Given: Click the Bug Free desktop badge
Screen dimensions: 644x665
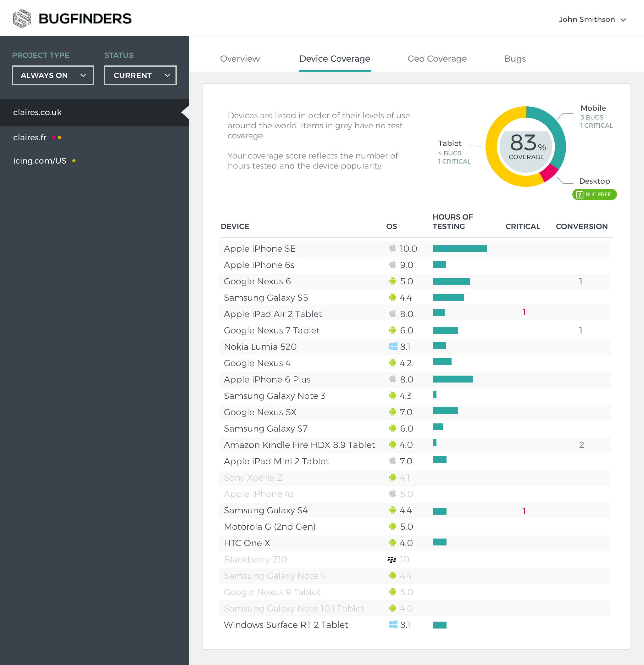Looking at the screenshot, I should (594, 194).
